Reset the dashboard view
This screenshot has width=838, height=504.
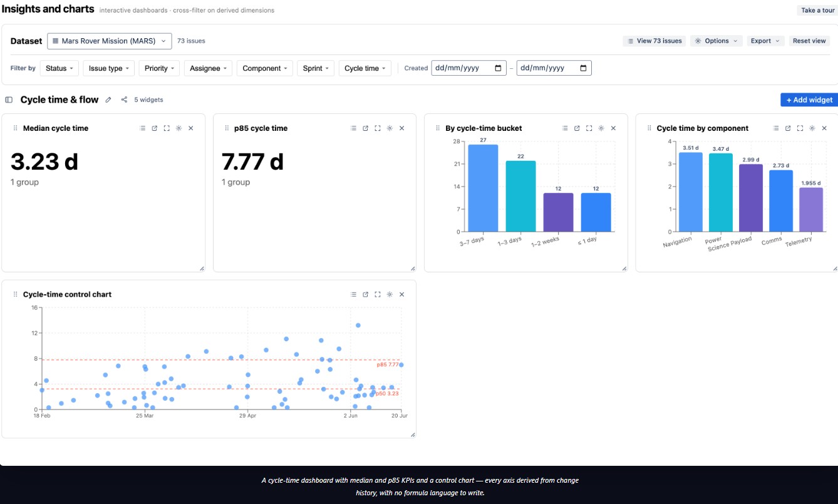809,41
